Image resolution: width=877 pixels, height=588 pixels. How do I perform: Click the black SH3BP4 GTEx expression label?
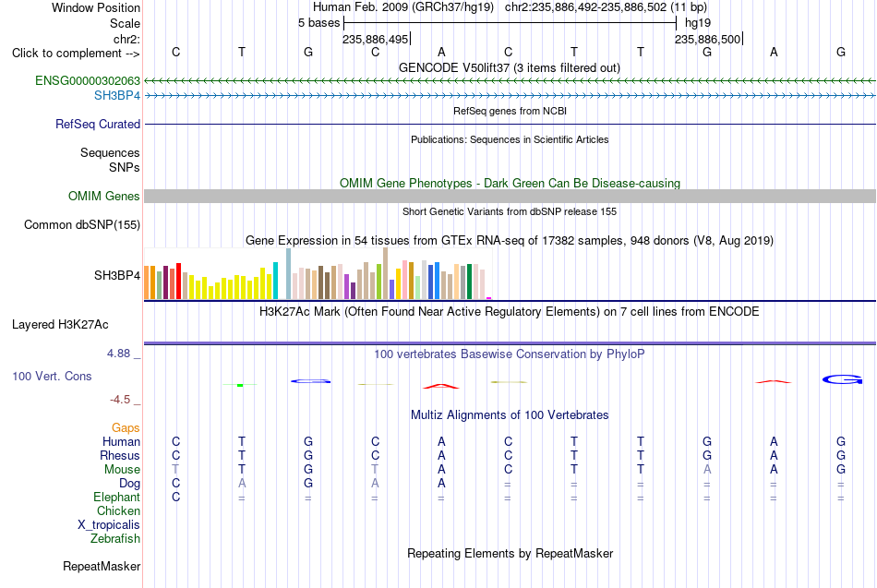click(117, 275)
